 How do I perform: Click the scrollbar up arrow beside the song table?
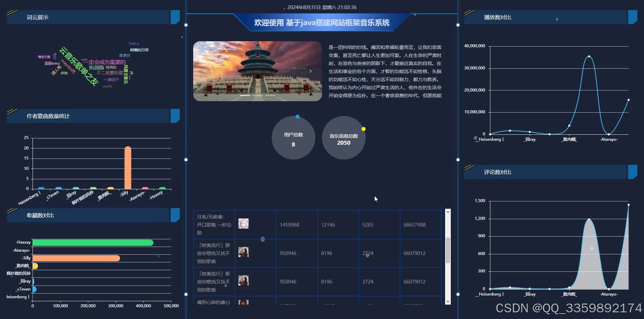(x=448, y=211)
